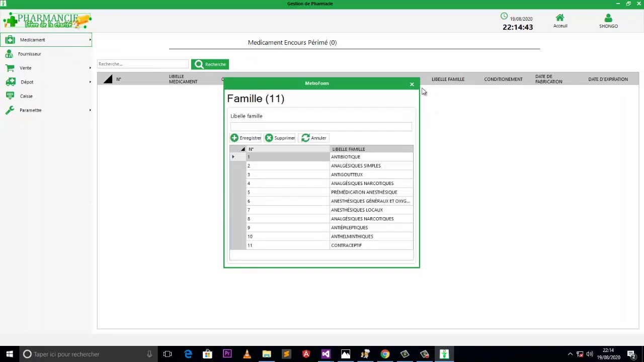This screenshot has width=644, height=362.
Task: Select the ANTHELMINTHIQUES row
Action: pos(321,236)
